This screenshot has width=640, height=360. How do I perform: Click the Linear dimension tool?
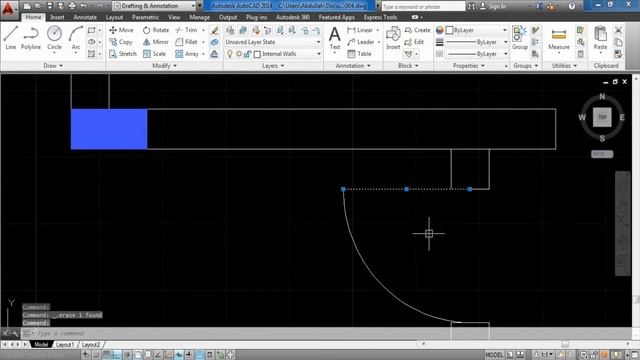point(360,30)
